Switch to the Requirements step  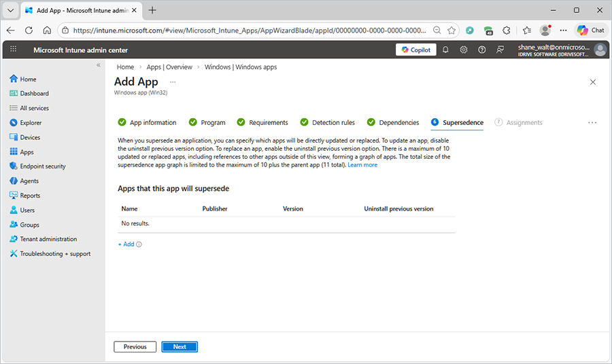point(268,123)
